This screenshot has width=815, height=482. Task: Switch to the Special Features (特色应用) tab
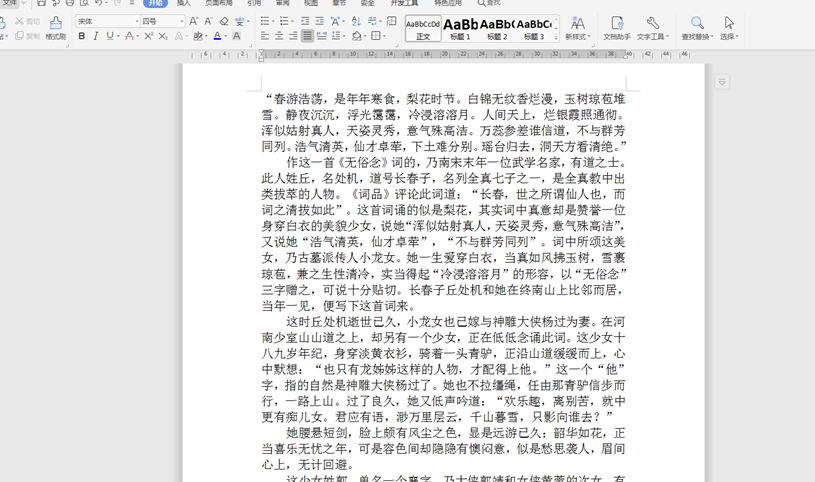[x=448, y=3]
